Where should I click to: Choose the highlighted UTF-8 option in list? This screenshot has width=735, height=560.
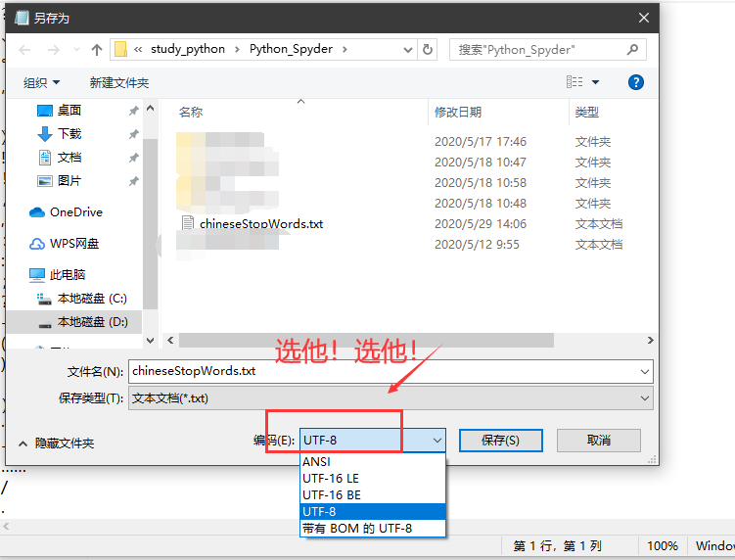(x=372, y=512)
